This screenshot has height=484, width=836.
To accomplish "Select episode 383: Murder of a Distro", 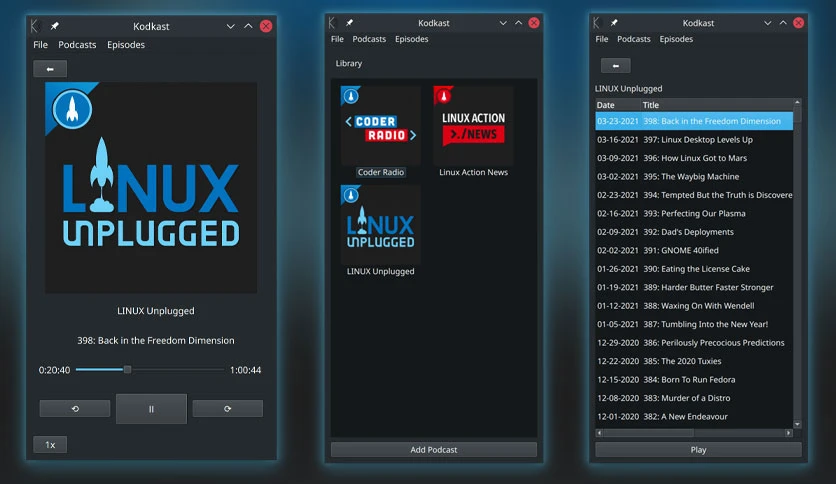I will pyautogui.click(x=694, y=398).
